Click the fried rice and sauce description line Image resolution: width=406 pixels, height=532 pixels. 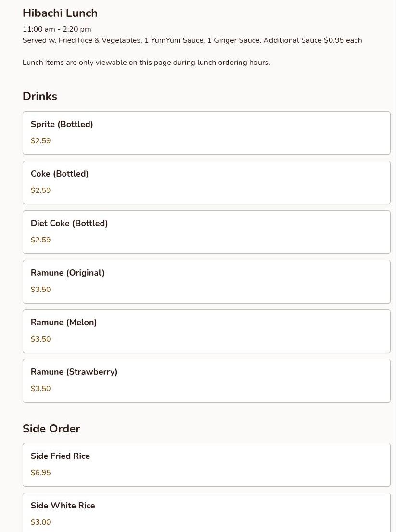click(192, 40)
